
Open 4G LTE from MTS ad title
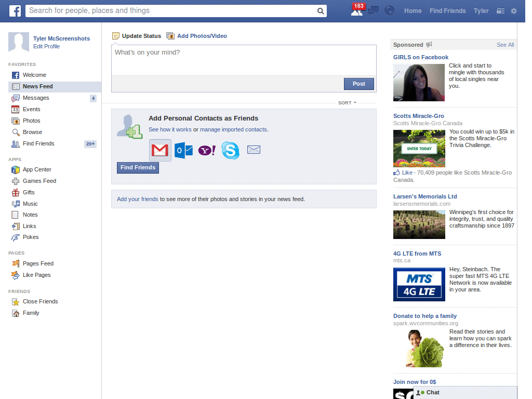(417, 254)
